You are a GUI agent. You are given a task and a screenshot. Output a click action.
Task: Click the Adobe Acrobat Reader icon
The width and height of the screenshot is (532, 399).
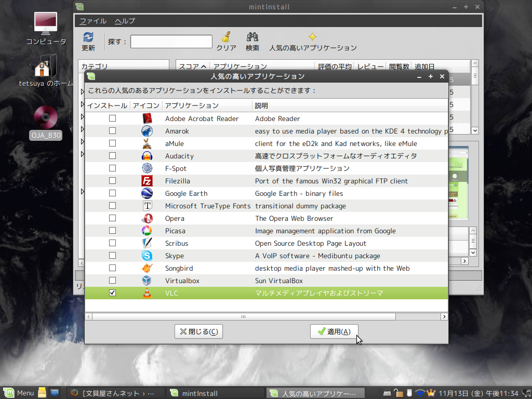tap(147, 118)
